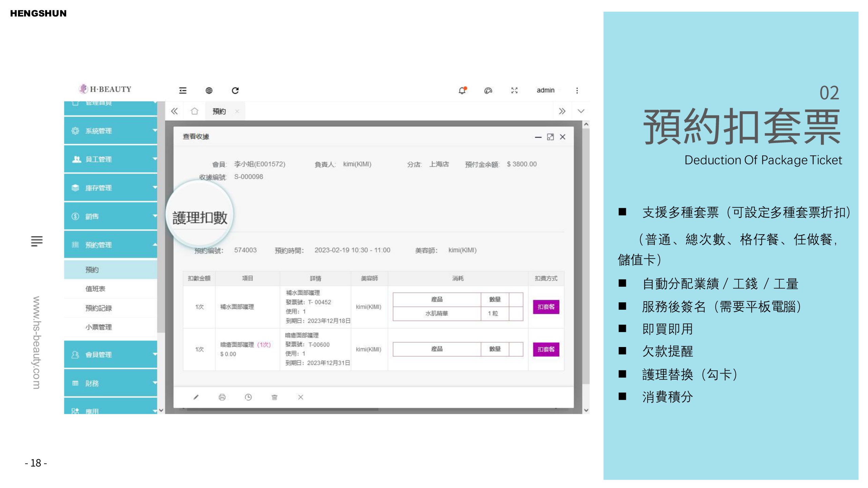
Task: Close the 預約 tab
Action: [237, 111]
